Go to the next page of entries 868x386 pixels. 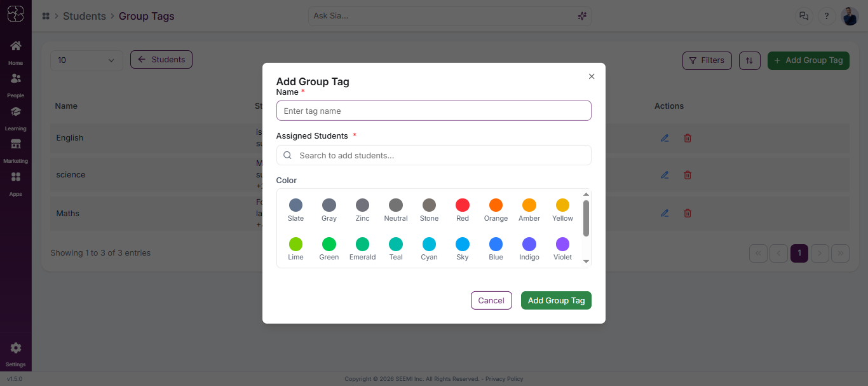820,253
